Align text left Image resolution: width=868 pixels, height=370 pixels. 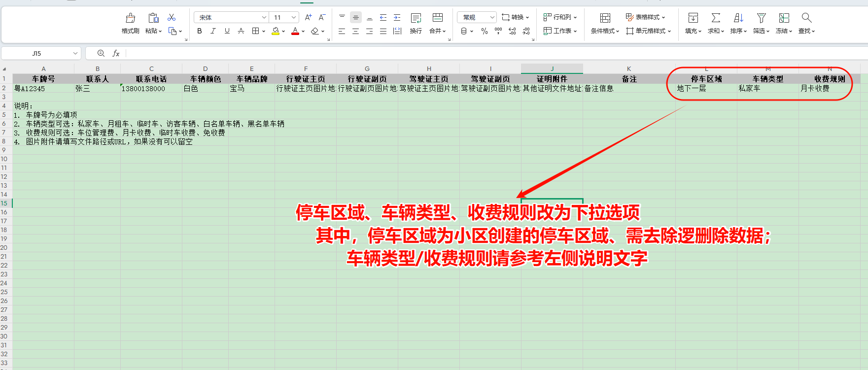point(342,31)
